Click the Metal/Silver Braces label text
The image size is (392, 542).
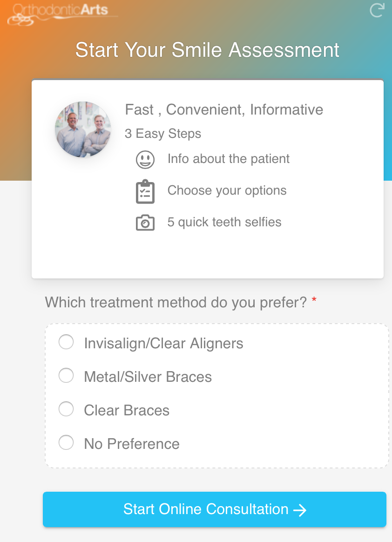pos(148,377)
